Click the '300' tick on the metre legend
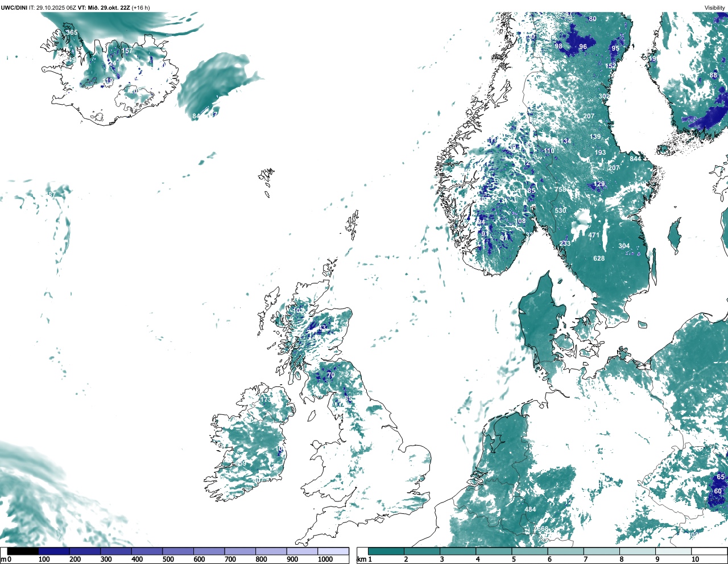This screenshot has width=728, height=564. coord(106,559)
